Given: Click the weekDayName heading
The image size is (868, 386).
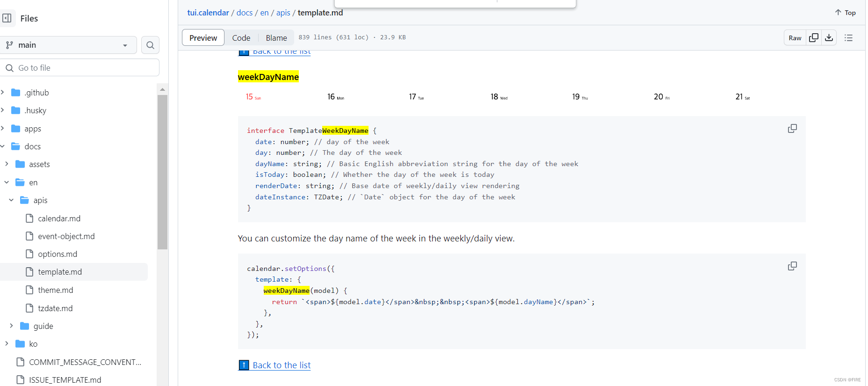Looking at the screenshot, I should coord(268,77).
